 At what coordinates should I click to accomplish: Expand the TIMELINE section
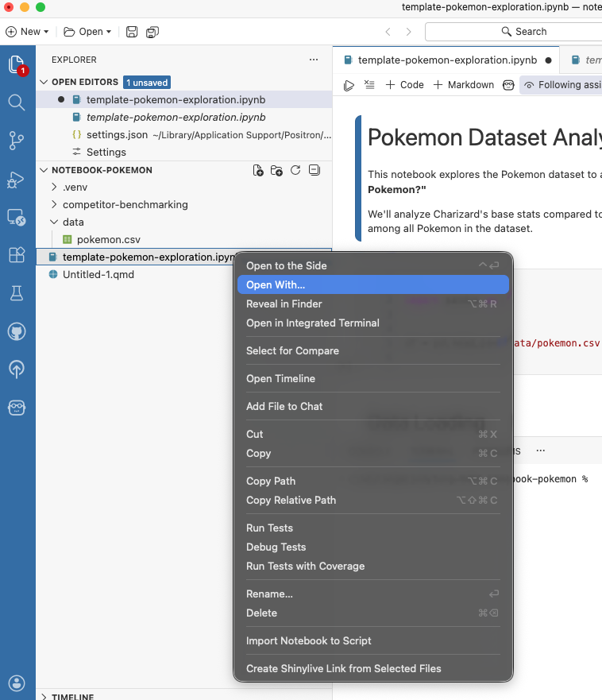click(x=72, y=696)
